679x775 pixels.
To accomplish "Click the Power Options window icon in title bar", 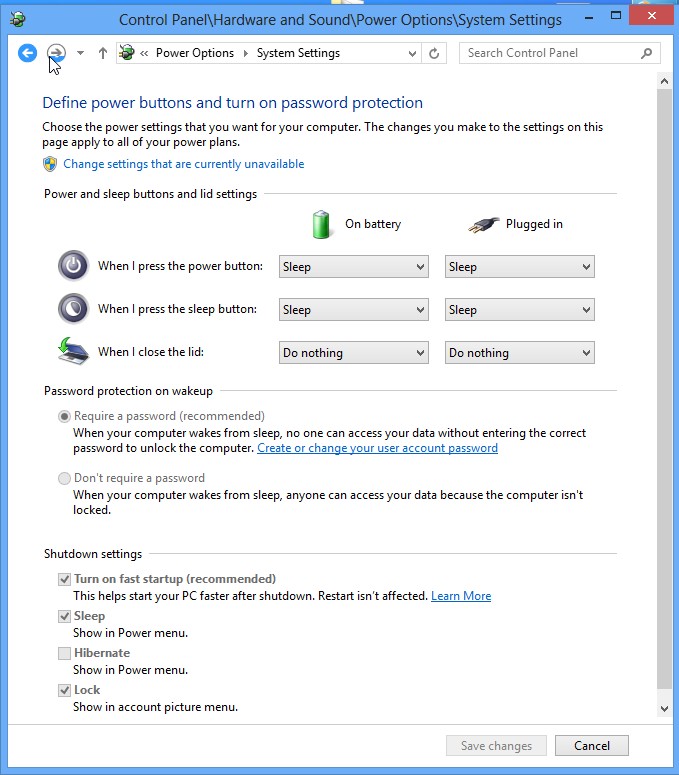I will point(17,19).
